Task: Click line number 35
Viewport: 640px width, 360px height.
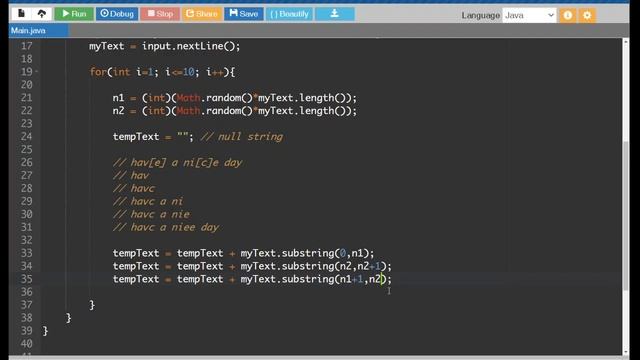Action: pos(27,279)
